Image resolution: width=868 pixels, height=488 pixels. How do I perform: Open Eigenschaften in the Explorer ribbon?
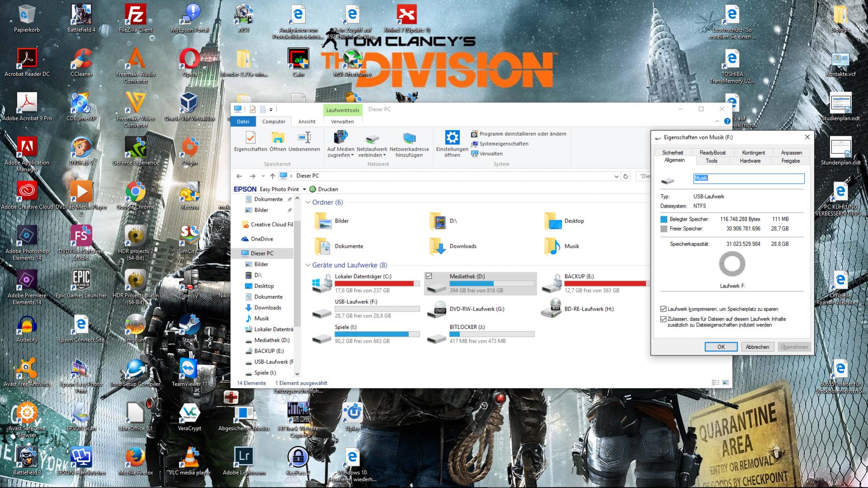[x=251, y=142]
